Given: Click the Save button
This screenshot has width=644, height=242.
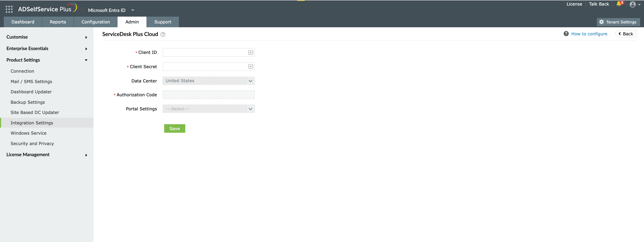Looking at the screenshot, I should [174, 128].
